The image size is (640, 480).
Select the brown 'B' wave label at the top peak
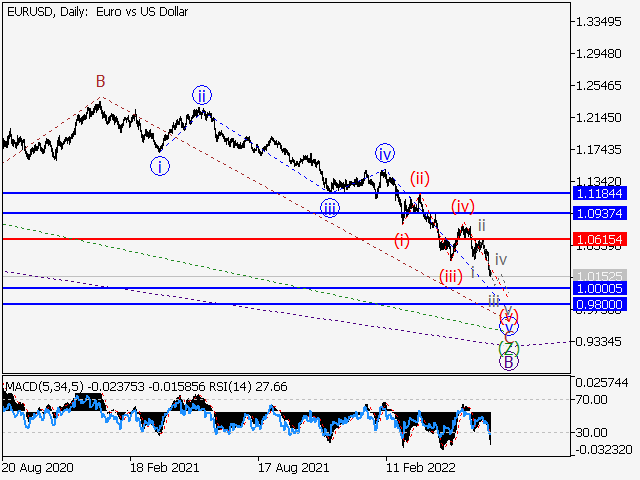(100, 81)
